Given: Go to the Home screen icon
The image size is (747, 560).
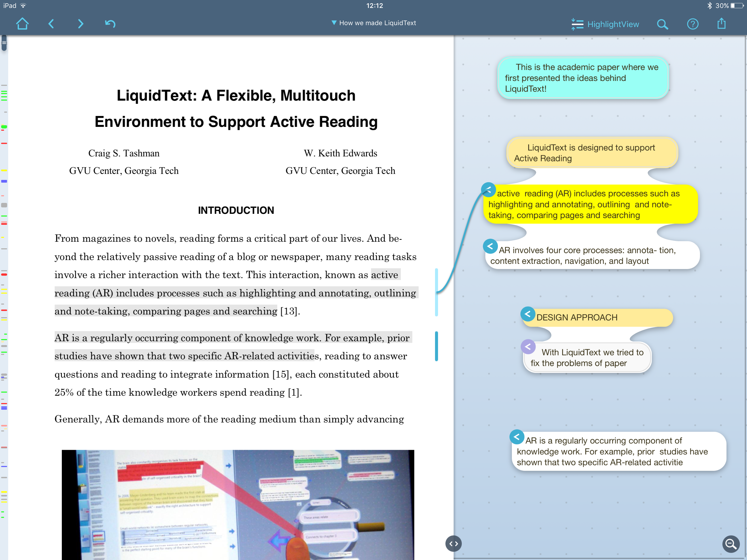Looking at the screenshot, I should click(22, 24).
